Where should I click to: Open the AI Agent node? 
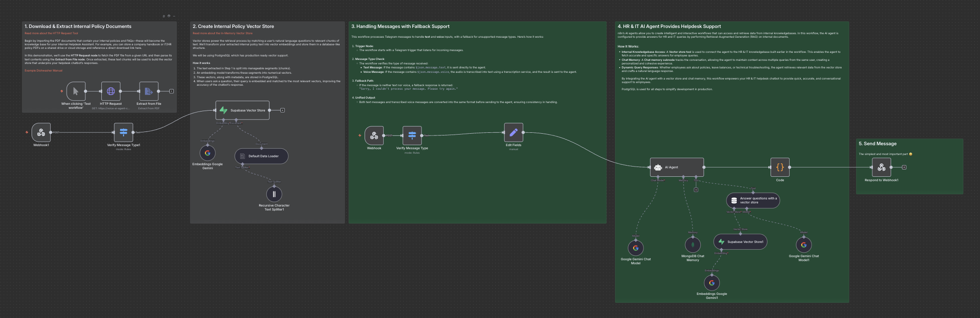tap(677, 167)
